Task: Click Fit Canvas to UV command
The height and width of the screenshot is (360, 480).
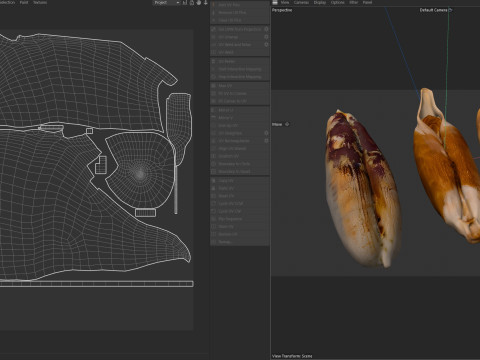Action: [x=240, y=101]
